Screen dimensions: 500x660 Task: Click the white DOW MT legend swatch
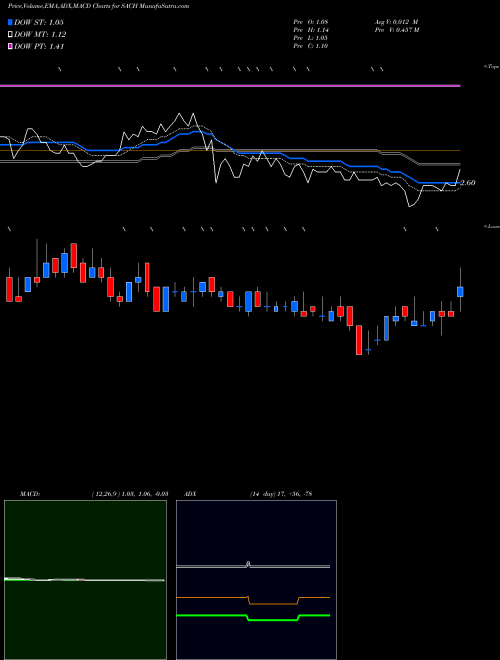click(x=10, y=35)
